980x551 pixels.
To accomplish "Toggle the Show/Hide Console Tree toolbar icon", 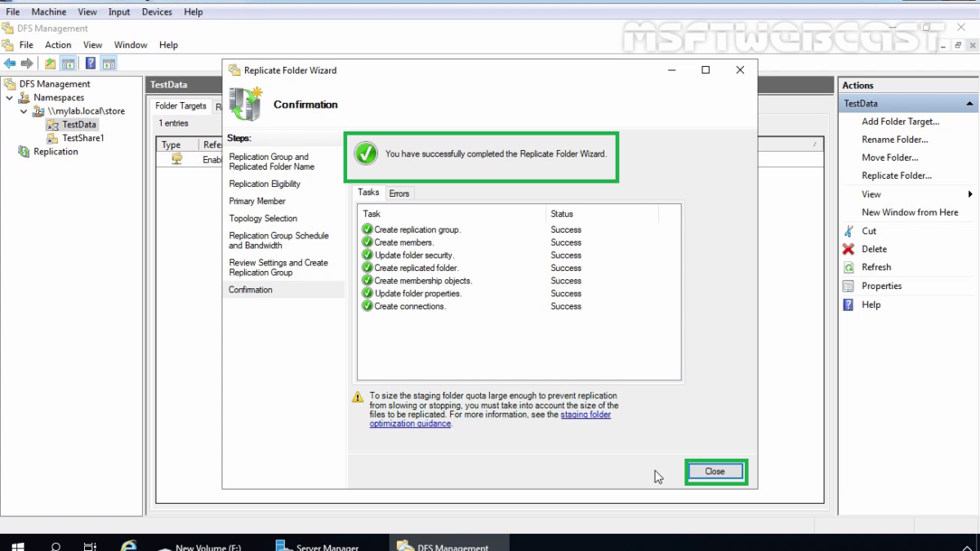I will pos(69,64).
